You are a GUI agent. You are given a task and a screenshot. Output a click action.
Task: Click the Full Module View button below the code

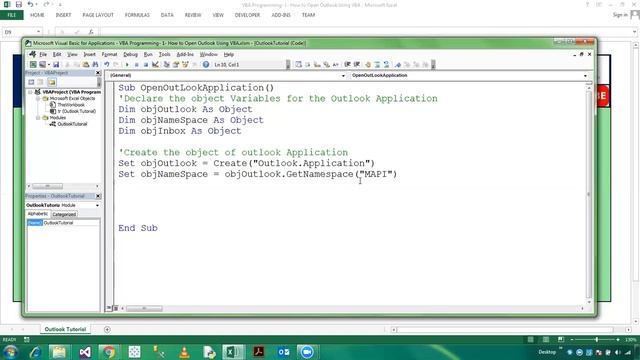click(116, 308)
